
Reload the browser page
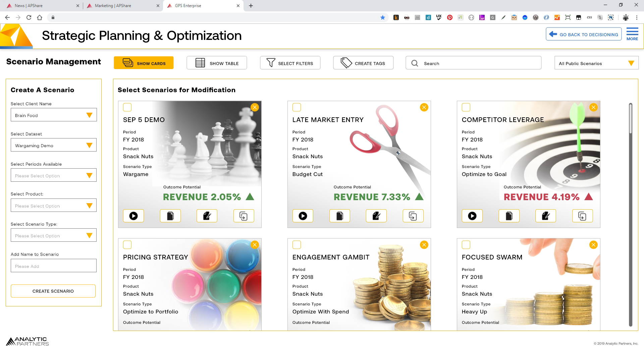[x=29, y=17]
